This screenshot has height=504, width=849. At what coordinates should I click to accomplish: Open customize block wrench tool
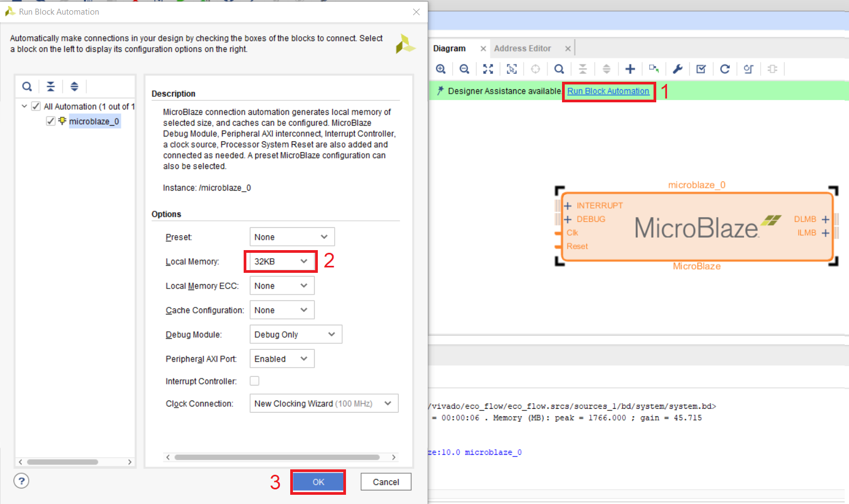pos(677,69)
